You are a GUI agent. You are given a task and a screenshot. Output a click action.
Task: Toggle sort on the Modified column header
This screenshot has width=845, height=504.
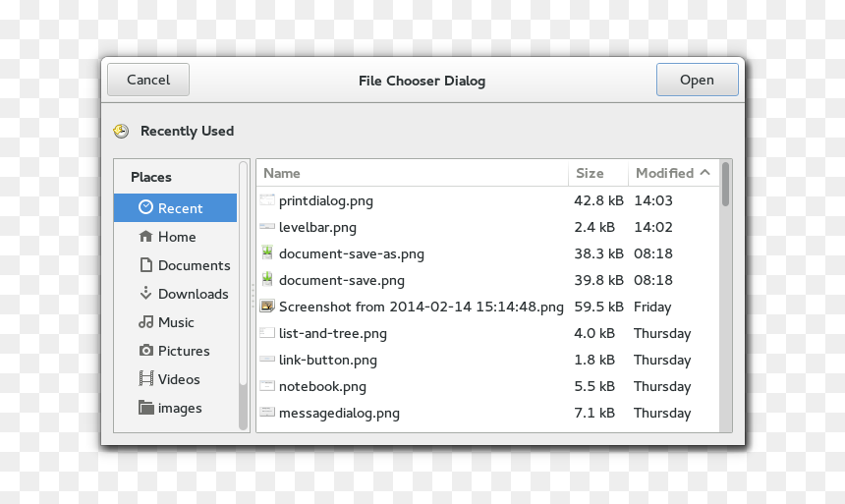tap(674, 173)
